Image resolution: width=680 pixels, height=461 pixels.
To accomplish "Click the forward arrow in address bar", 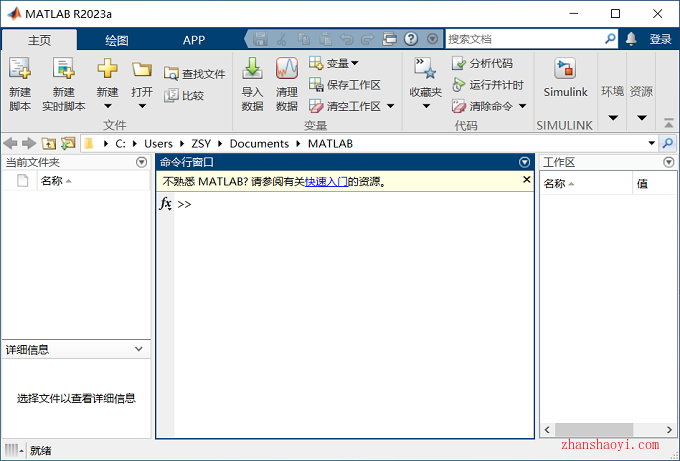I will click(x=29, y=143).
